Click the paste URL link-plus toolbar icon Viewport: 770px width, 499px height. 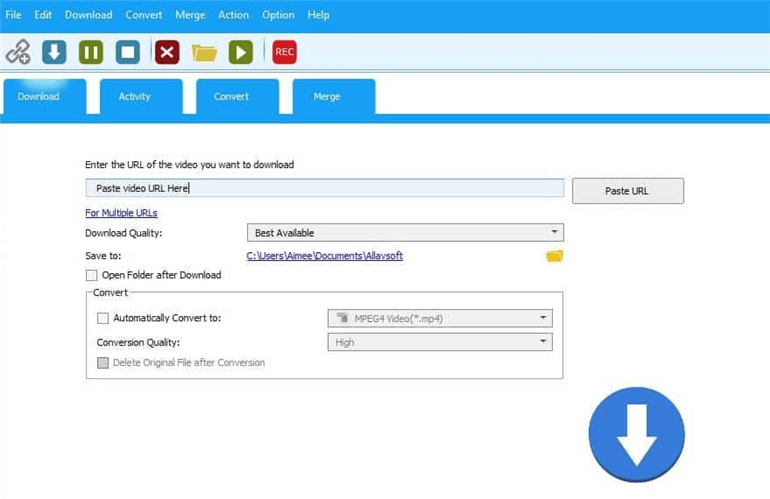click(18, 52)
